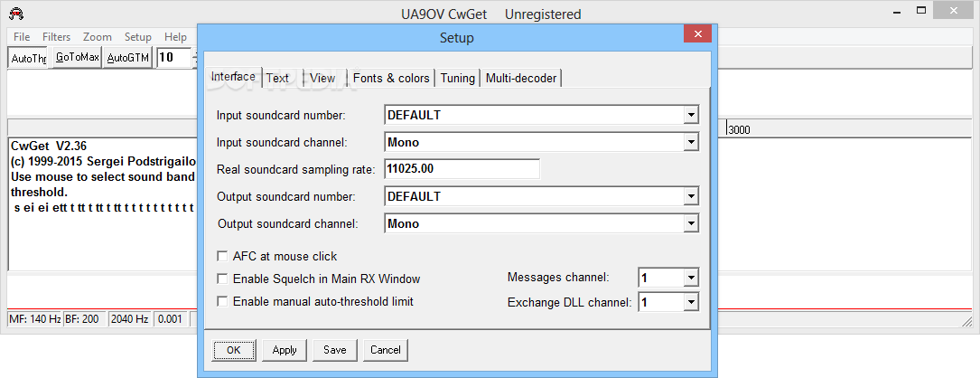This screenshot has width=980, height=378.
Task: Switch to the Text tab
Action: [277, 79]
